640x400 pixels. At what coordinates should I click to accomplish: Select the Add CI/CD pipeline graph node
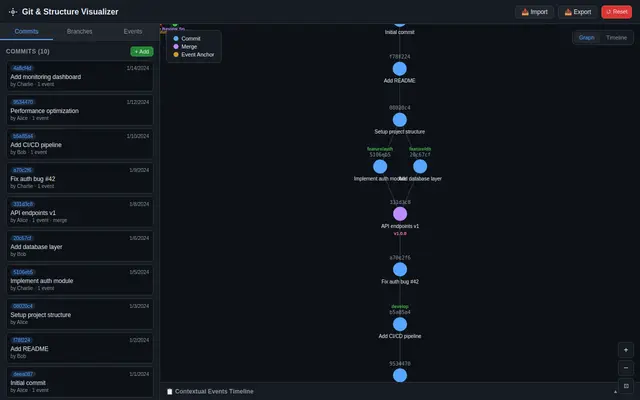[x=400, y=324]
